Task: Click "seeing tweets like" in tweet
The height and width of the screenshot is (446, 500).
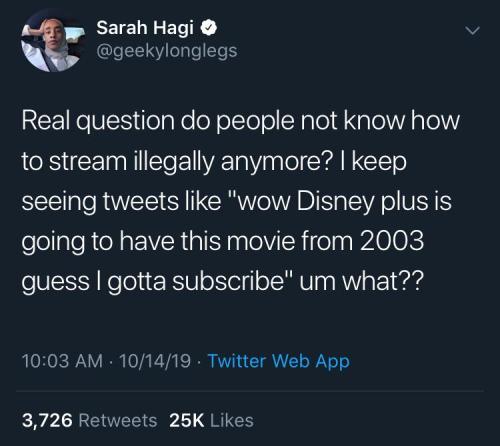Action: 122,202
